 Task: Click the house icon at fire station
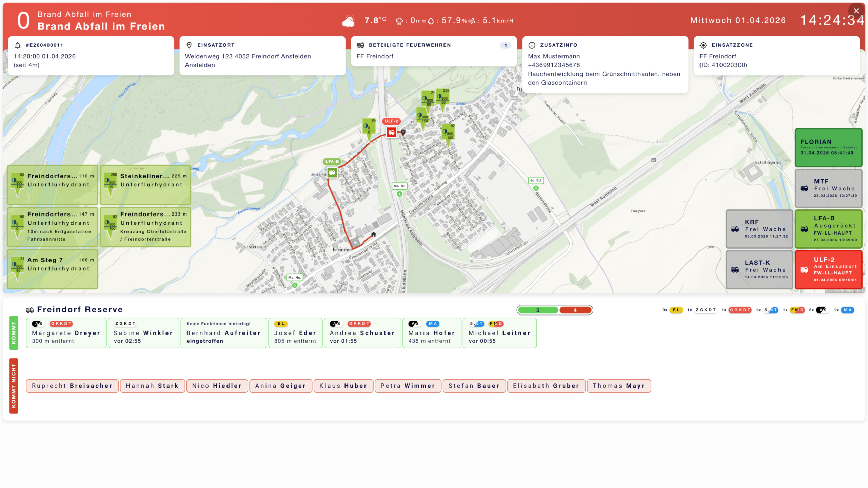coord(373,234)
